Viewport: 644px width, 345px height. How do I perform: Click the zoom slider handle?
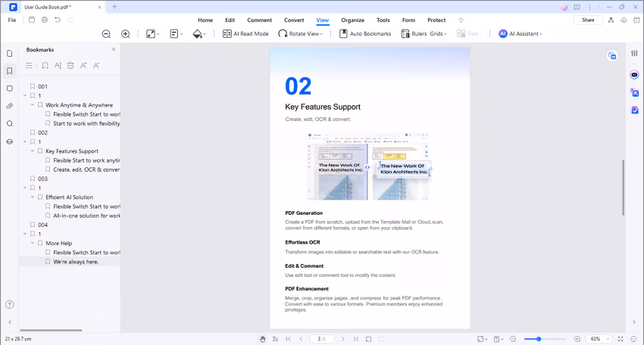click(539, 339)
